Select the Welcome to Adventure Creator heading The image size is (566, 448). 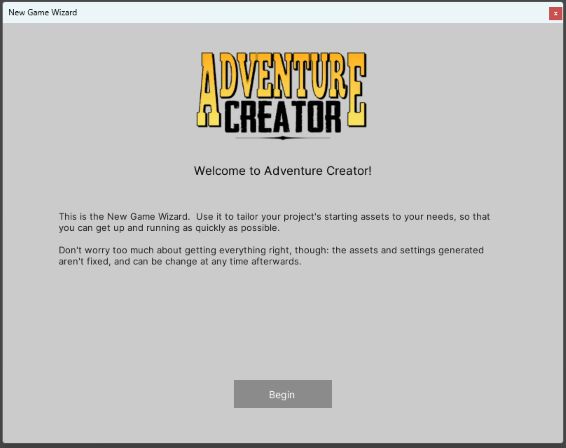pyautogui.click(x=283, y=171)
